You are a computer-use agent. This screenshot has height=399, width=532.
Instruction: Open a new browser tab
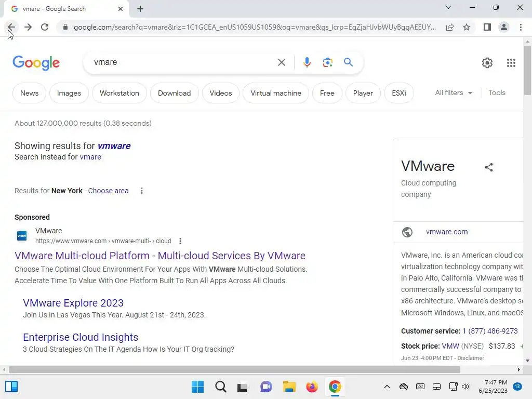pyautogui.click(x=140, y=9)
